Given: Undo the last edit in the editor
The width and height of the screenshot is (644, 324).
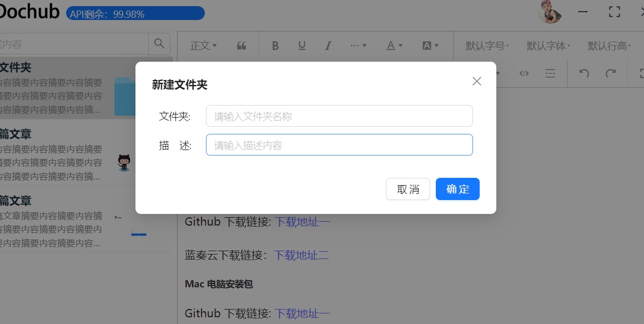Looking at the screenshot, I should [584, 73].
